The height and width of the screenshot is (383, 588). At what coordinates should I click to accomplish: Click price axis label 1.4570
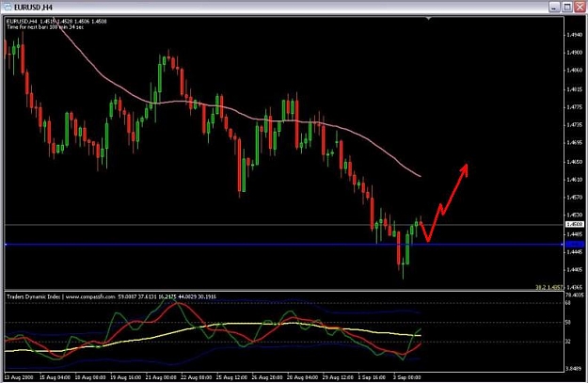pos(575,198)
